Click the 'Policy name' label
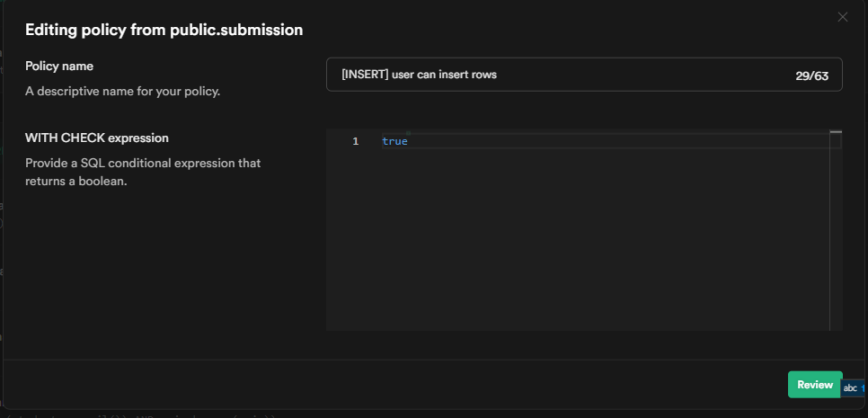Screen dimensions: 868x418 (x=59, y=66)
